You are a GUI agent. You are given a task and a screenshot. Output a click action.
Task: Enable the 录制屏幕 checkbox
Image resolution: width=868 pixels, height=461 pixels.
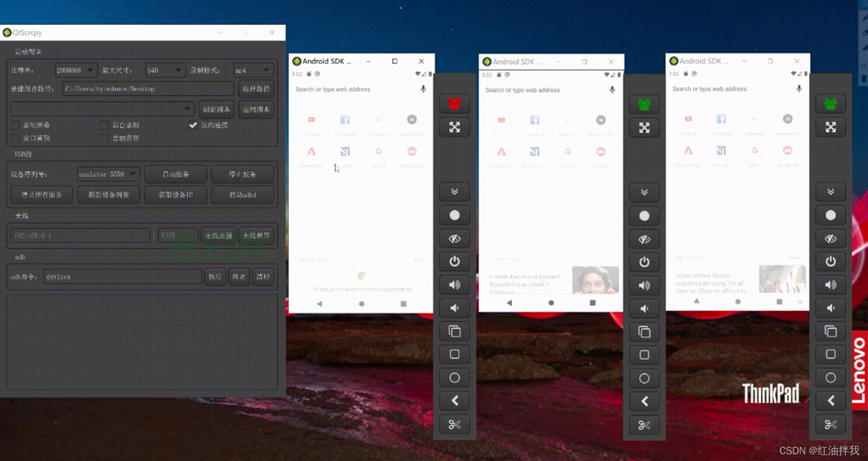point(15,124)
